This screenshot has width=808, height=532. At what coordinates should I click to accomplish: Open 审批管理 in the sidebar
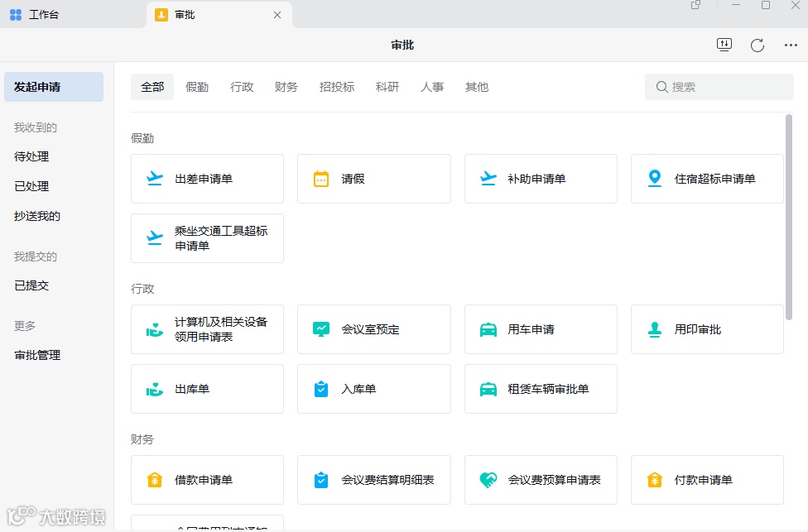pos(37,355)
